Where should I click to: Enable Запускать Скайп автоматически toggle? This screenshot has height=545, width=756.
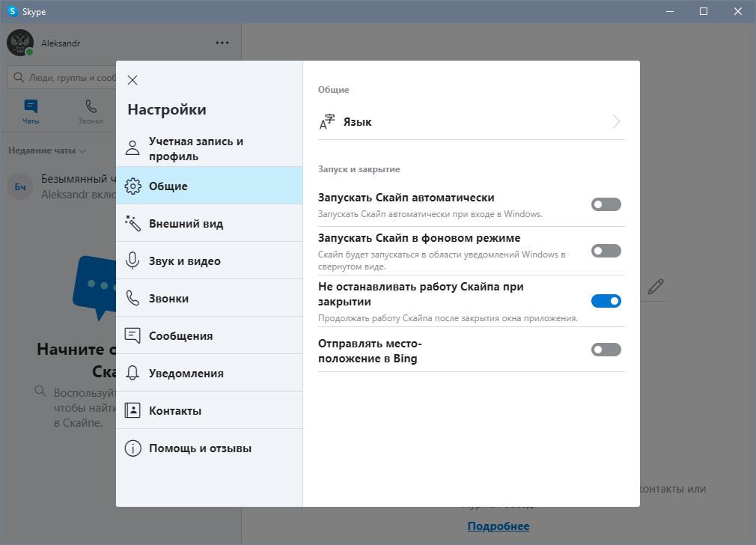[x=606, y=204]
